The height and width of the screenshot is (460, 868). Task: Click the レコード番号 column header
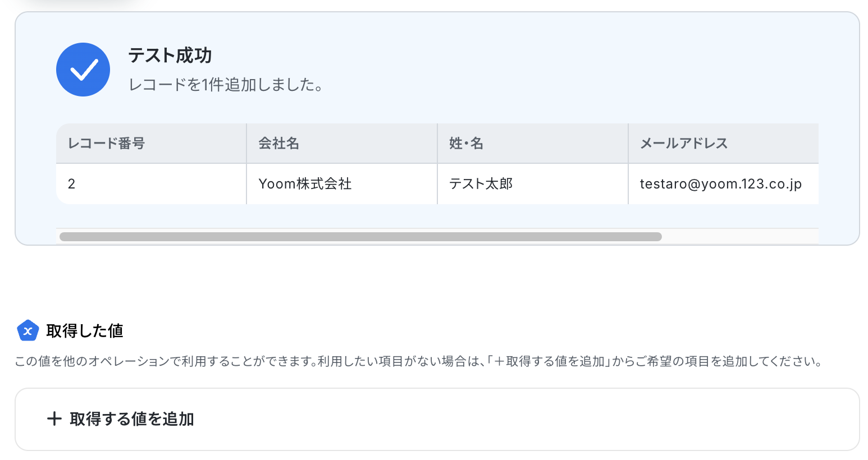coord(151,144)
